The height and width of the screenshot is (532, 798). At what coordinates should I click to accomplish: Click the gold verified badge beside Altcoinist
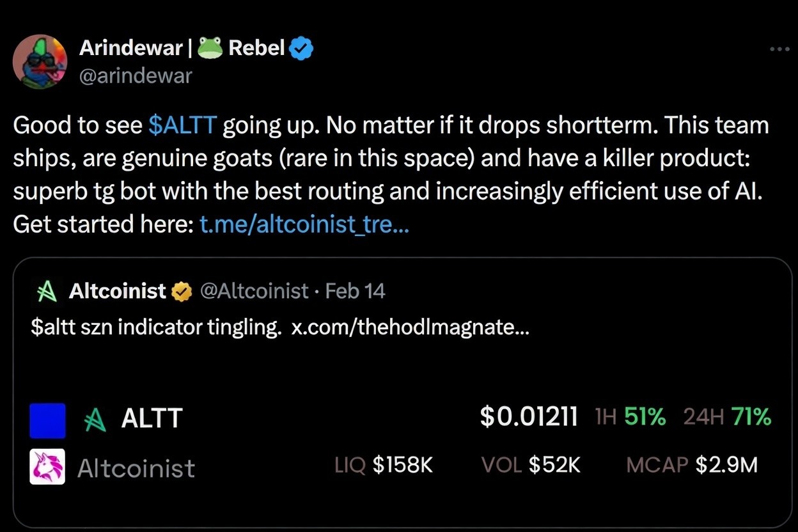(181, 291)
